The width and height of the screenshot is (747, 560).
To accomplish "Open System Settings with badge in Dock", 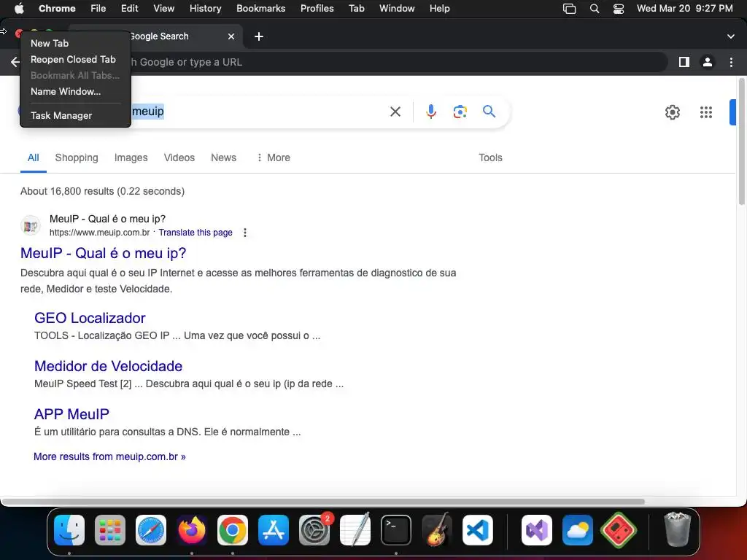I will point(314,530).
